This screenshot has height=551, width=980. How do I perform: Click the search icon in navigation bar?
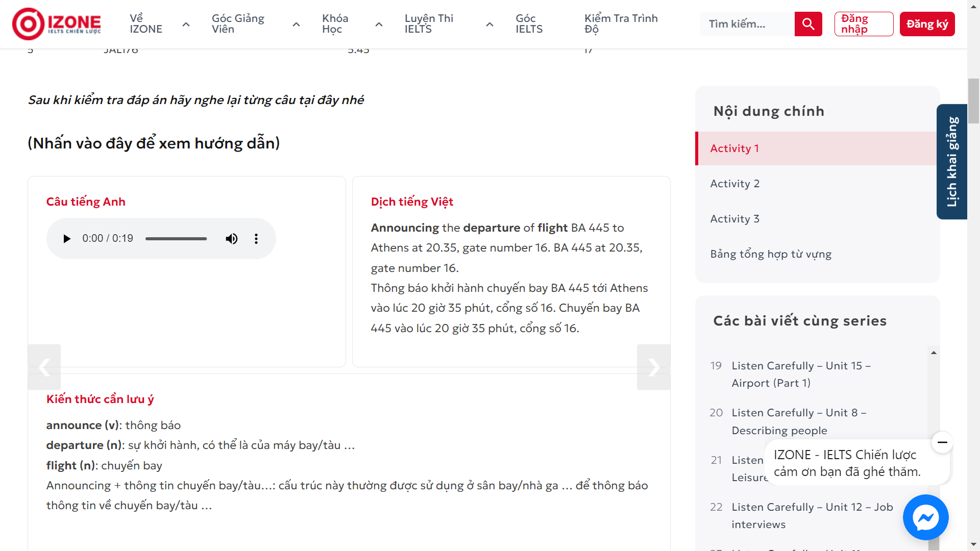coord(807,24)
